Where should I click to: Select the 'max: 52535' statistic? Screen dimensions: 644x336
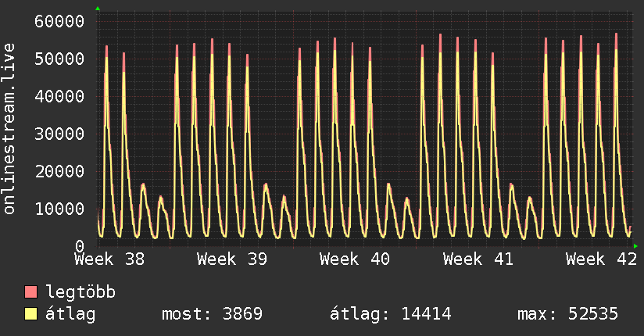pos(567,314)
